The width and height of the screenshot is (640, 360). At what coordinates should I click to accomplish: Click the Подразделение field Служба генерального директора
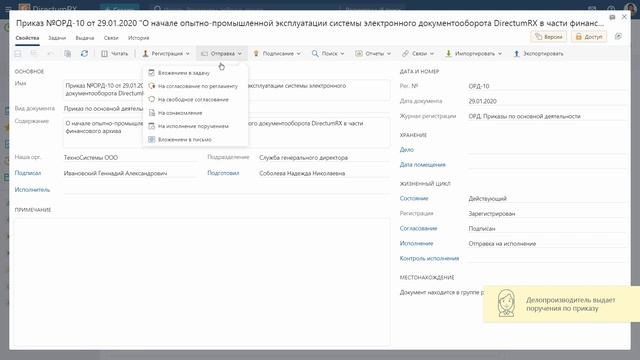click(x=324, y=158)
